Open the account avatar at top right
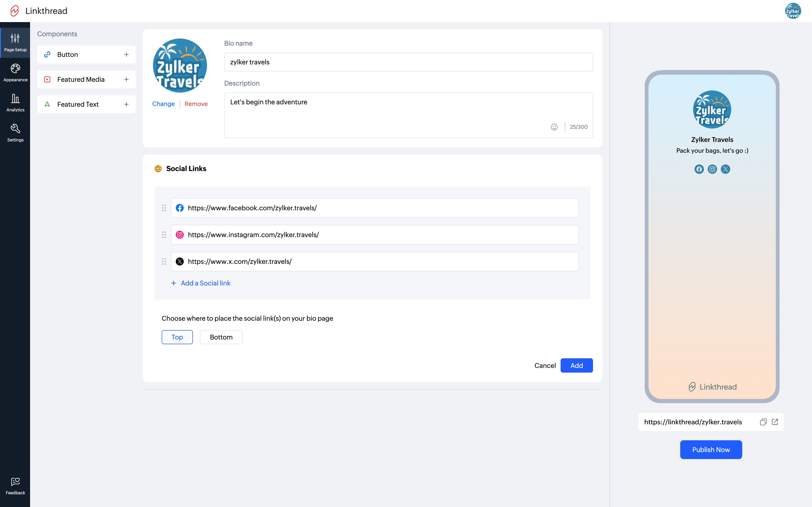 click(x=793, y=11)
